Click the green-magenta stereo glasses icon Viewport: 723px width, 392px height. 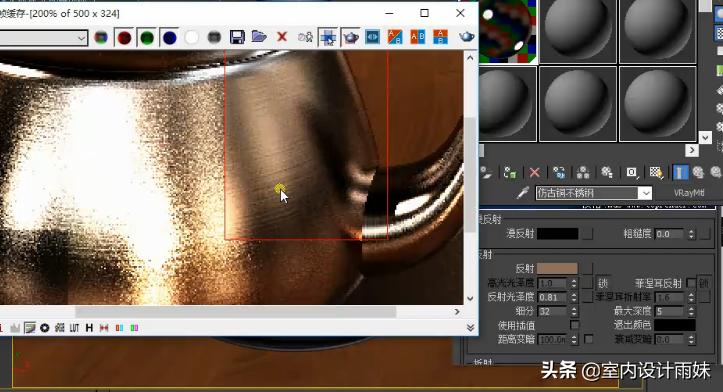tap(134, 328)
